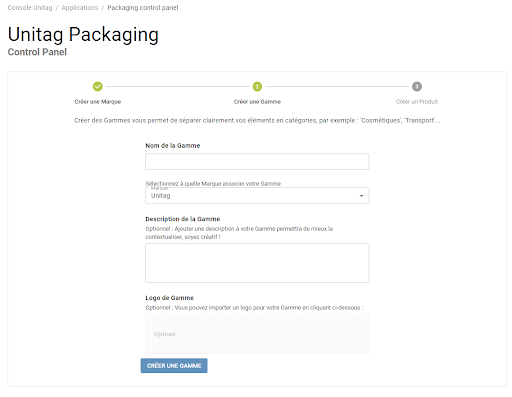Focus the Nom de la Gamme field
The image size is (512, 397).
pyautogui.click(x=257, y=162)
